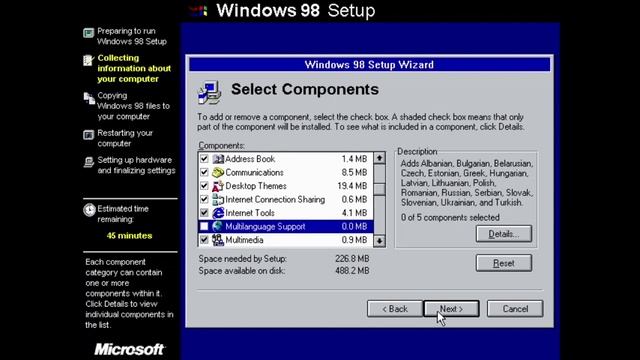
Task: Click the Communications component icon
Action: coord(218,172)
